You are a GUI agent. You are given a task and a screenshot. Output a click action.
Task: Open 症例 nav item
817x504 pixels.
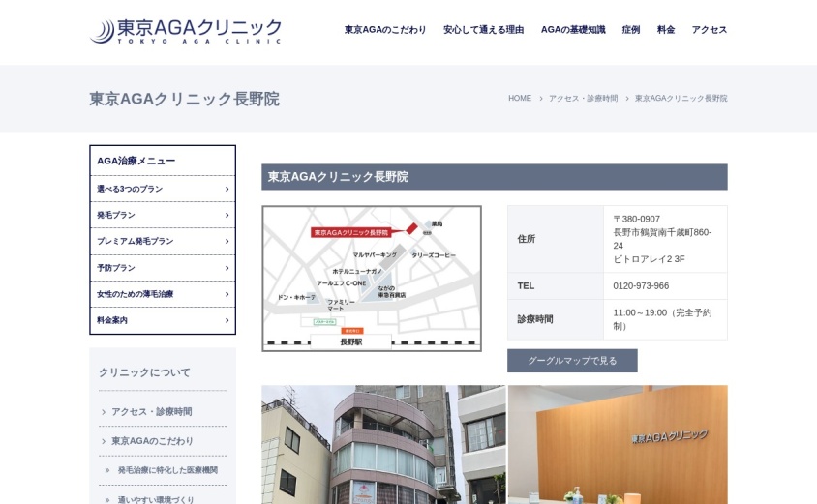coord(631,30)
